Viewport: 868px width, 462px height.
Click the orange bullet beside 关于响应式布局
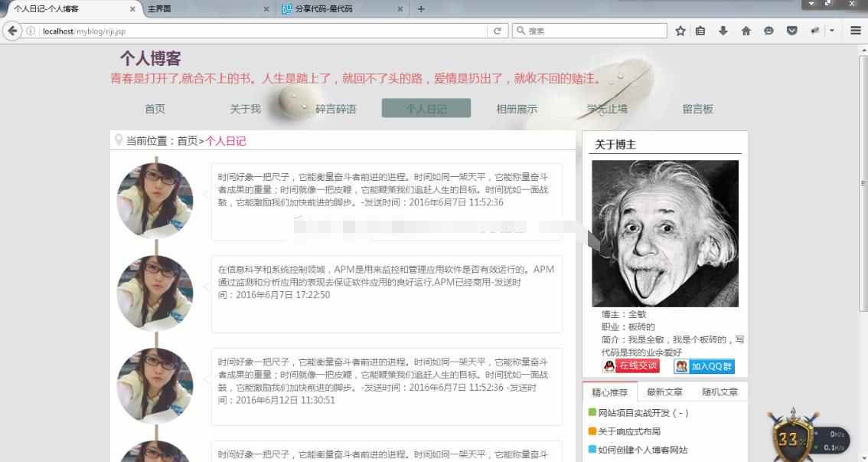(592, 431)
